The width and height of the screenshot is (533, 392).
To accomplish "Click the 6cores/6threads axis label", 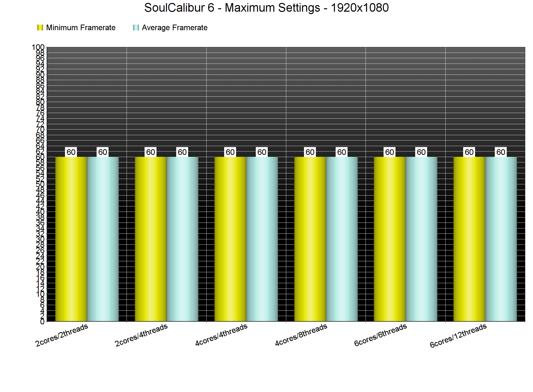I will (380, 335).
